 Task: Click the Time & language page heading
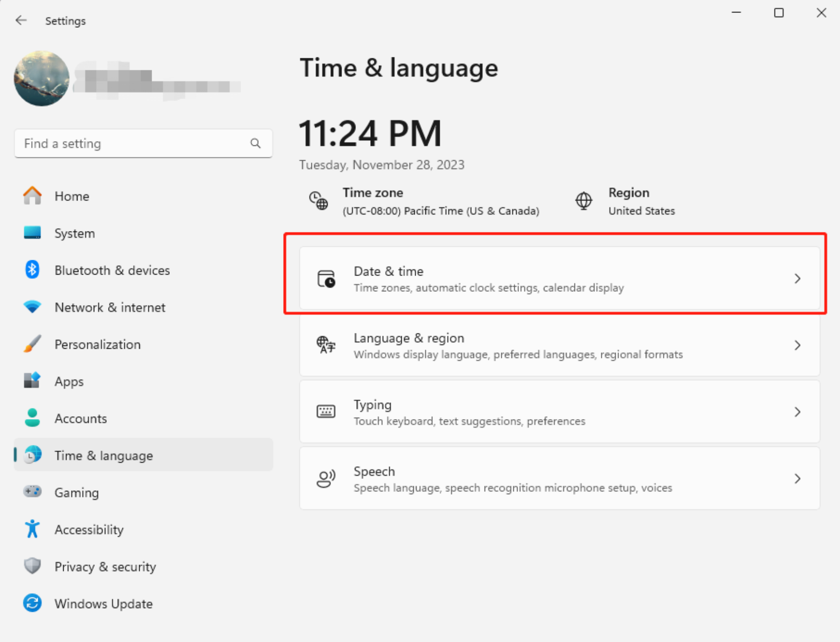tap(398, 68)
